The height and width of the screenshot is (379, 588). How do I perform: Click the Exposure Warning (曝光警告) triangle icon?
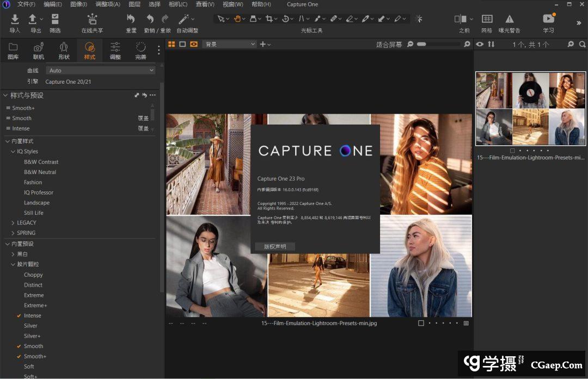coord(509,20)
